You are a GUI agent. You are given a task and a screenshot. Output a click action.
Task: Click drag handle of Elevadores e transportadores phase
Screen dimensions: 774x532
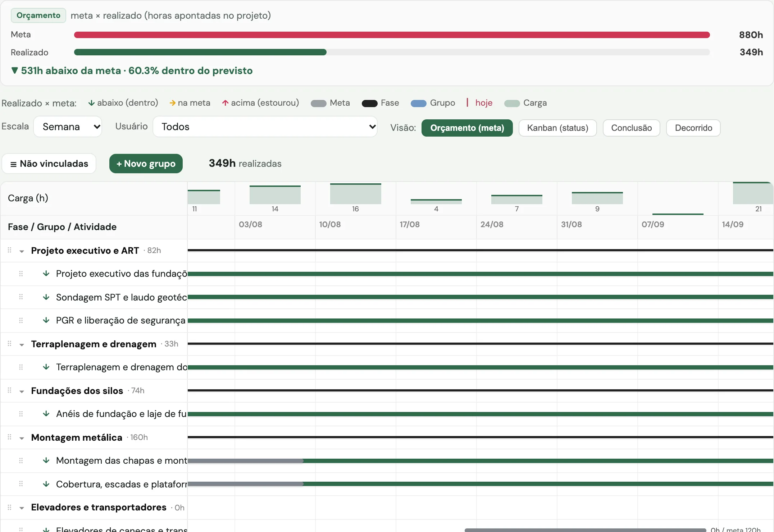(10, 507)
